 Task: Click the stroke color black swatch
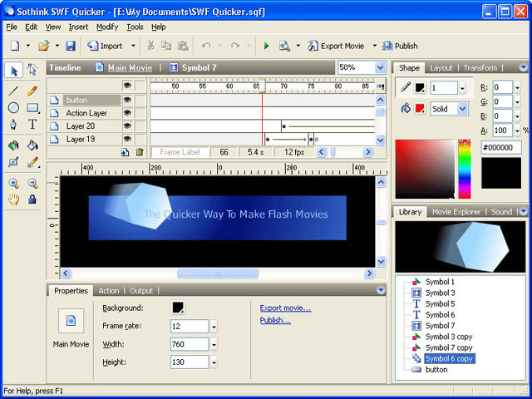pyautogui.click(x=420, y=88)
